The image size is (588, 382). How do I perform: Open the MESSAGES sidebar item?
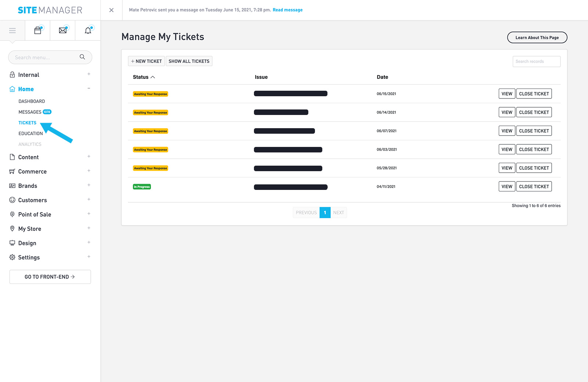30,112
